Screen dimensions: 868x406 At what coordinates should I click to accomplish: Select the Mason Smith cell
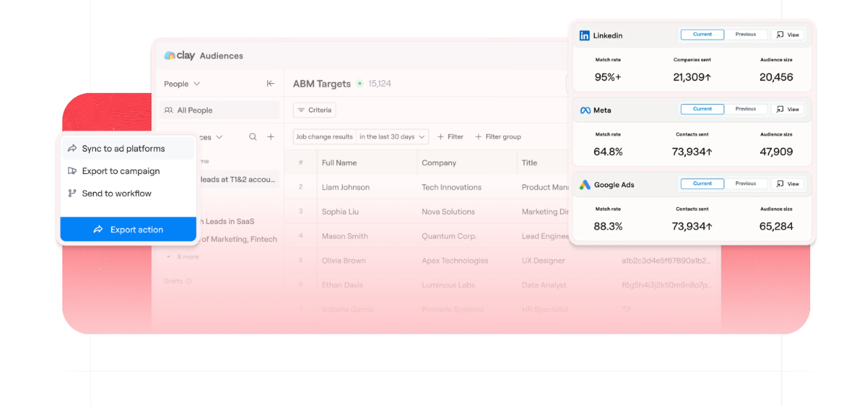coord(345,236)
